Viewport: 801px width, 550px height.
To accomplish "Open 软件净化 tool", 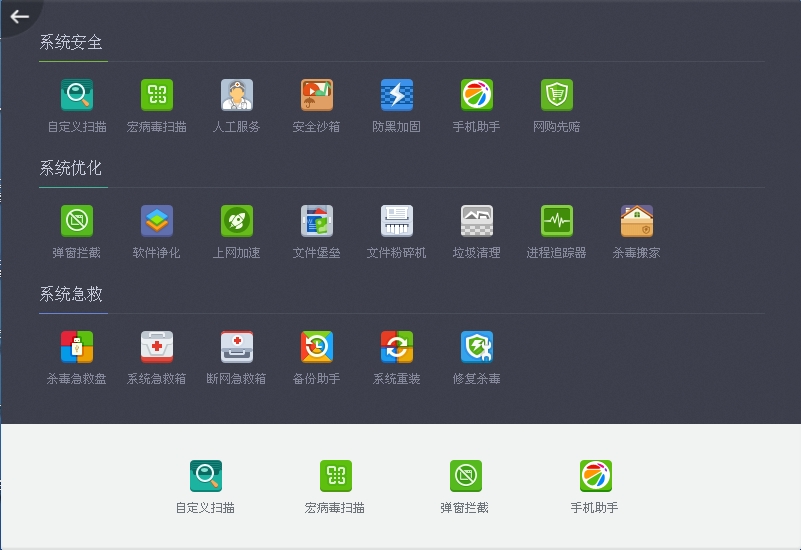I will [x=157, y=222].
